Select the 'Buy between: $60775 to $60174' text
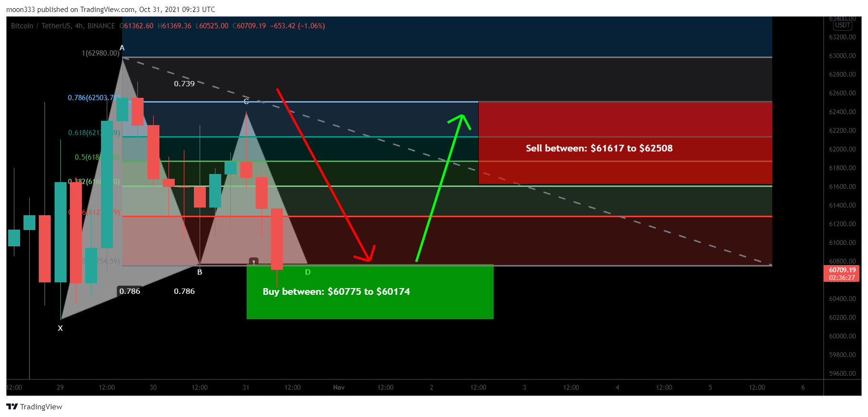Screen dimensions: 868x417 pos(336,291)
